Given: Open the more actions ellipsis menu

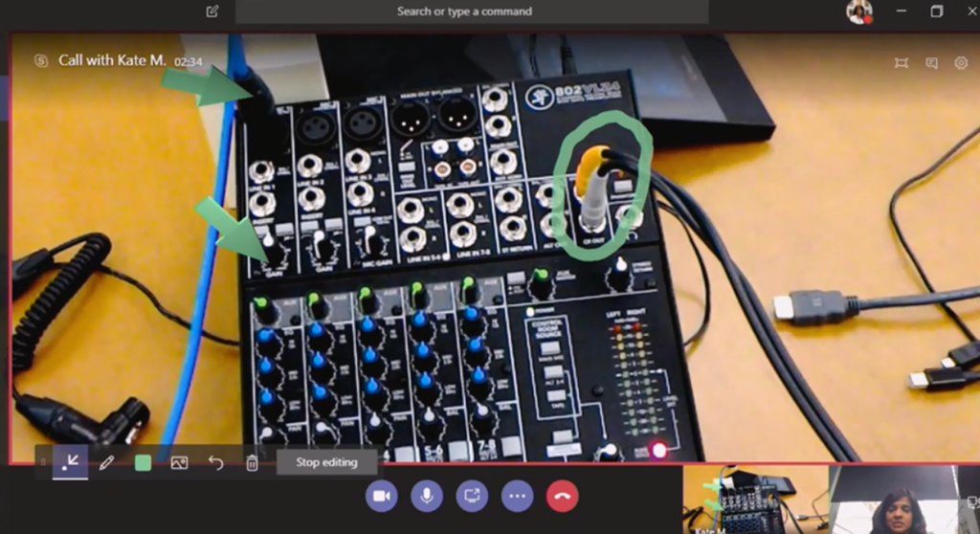Looking at the screenshot, I should 518,496.
